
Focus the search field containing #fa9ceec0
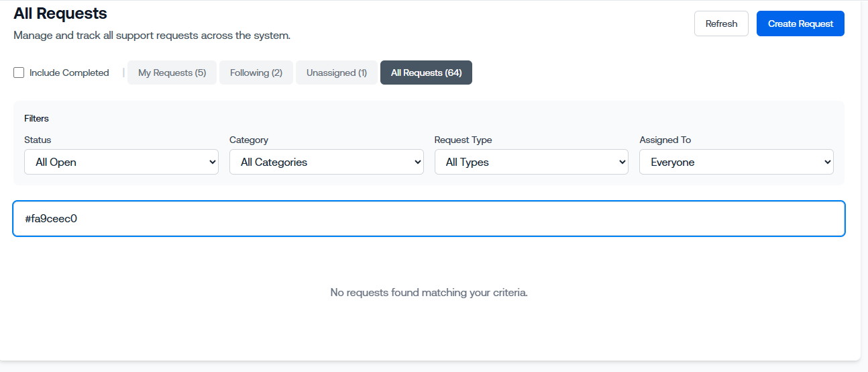(429, 219)
